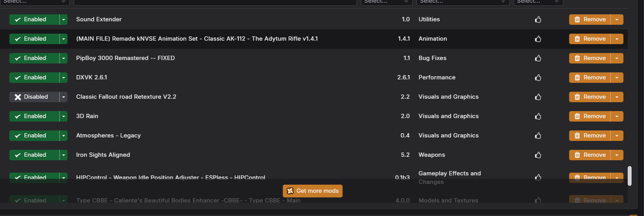Click thumbs-up icon for DXVK 2.6.1

[538, 77]
